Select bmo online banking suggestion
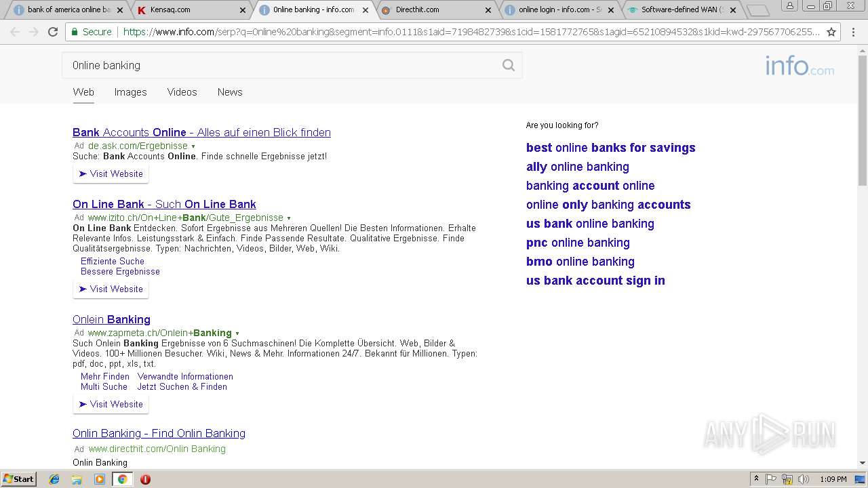Image resolution: width=868 pixels, height=488 pixels. (x=580, y=262)
